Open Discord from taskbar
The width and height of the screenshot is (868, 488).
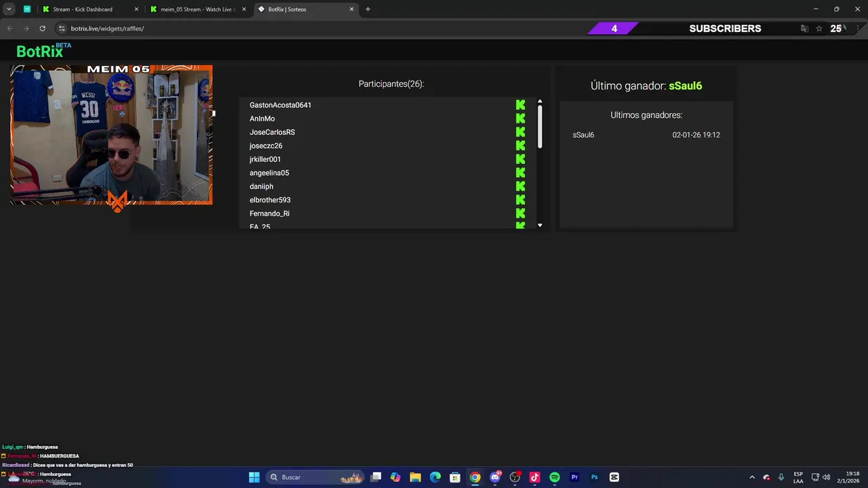point(495,477)
